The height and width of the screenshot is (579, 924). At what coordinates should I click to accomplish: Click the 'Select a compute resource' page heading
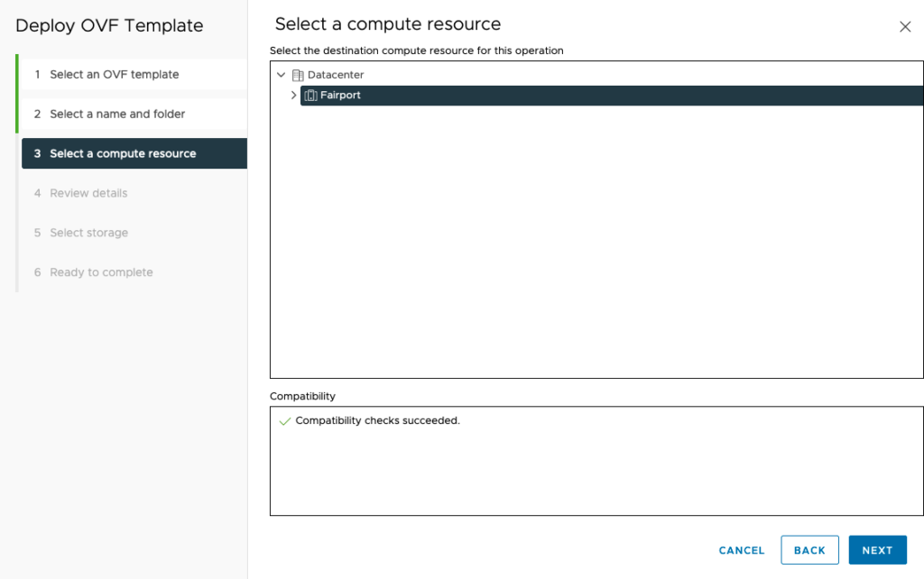point(388,24)
